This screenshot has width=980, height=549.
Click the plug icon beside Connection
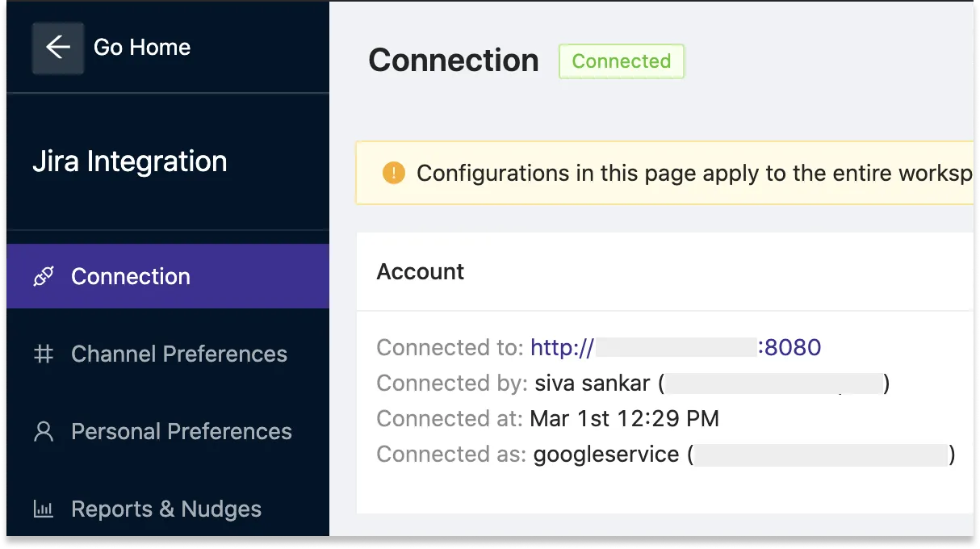[44, 277]
